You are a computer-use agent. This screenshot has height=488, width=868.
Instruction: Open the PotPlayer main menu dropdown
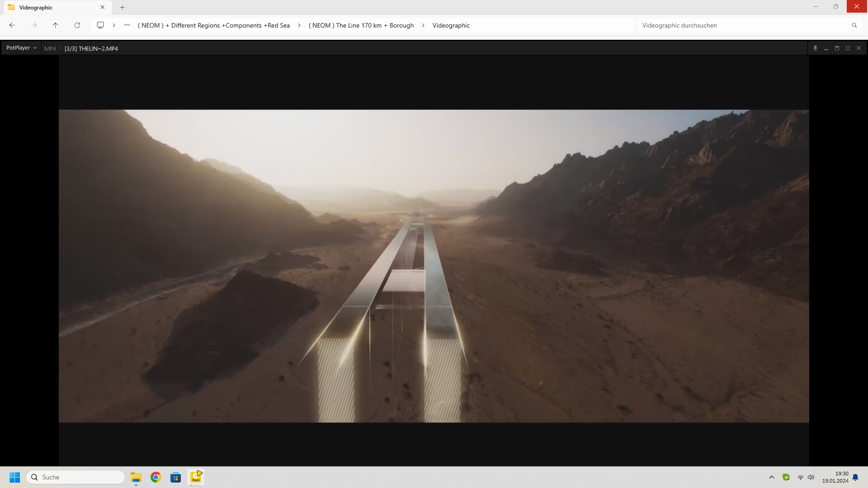21,48
